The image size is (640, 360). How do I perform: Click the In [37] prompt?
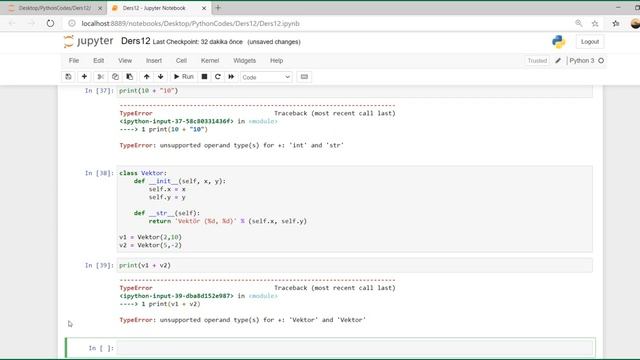point(99,91)
